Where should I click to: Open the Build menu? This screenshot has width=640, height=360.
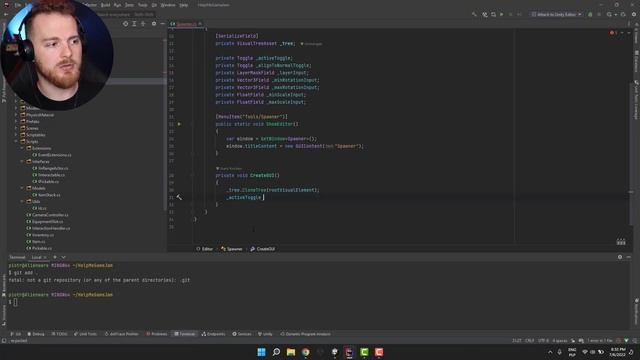pos(105,5)
